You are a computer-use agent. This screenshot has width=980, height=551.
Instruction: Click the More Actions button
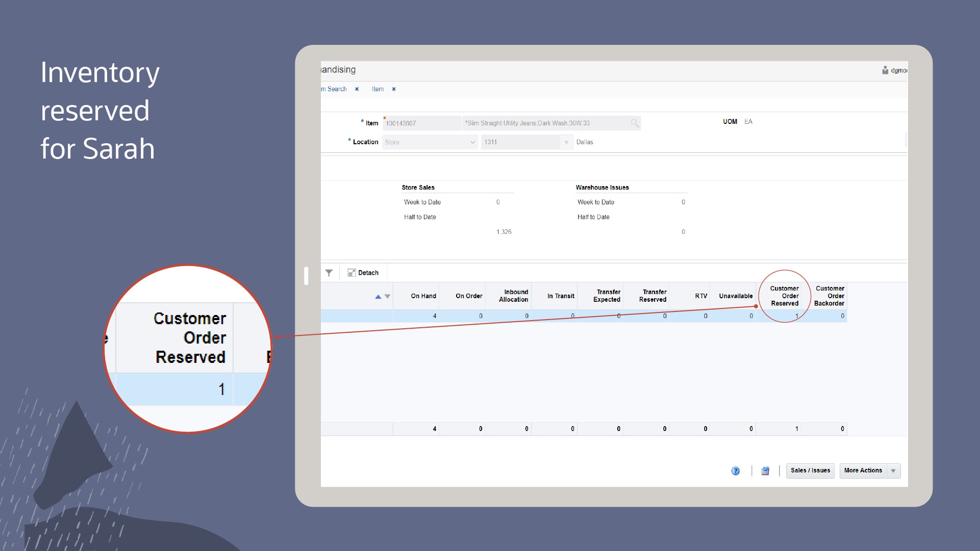click(863, 470)
